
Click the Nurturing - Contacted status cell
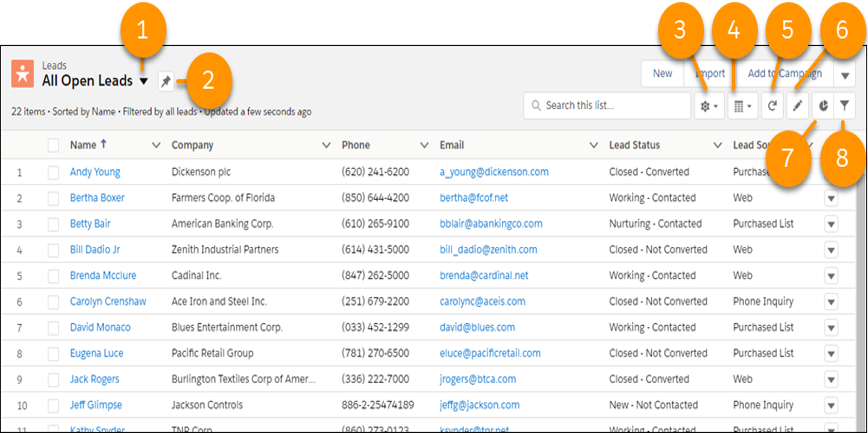click(655, 224)
